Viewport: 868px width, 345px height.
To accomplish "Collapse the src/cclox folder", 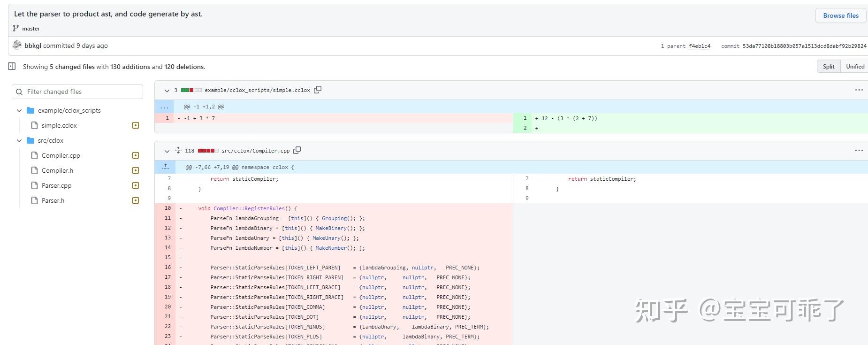I will 19,140.
